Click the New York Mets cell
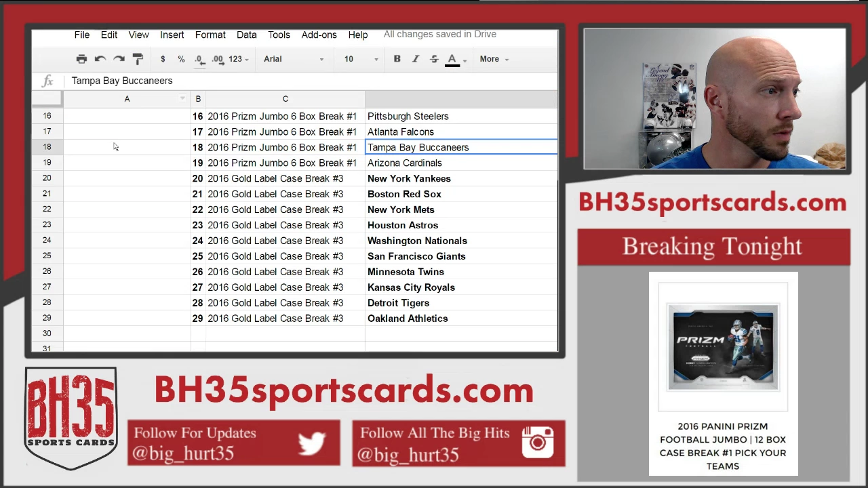 (x=461, y=209)
